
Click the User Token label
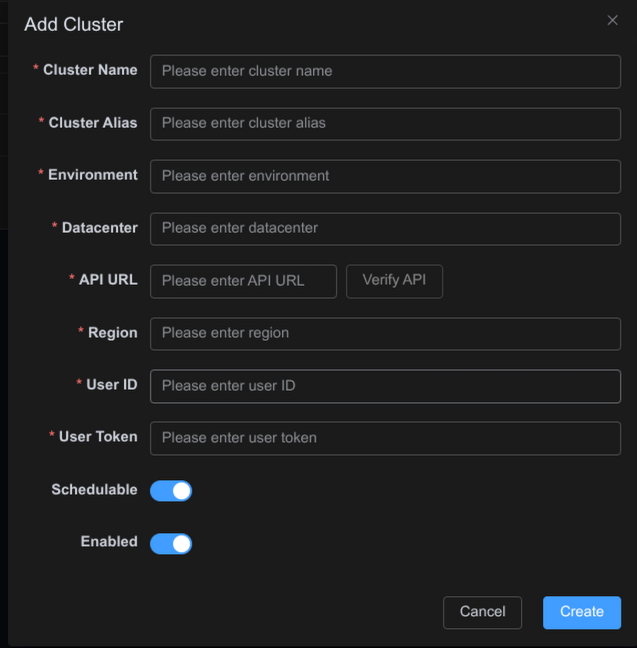click(98, 437)
